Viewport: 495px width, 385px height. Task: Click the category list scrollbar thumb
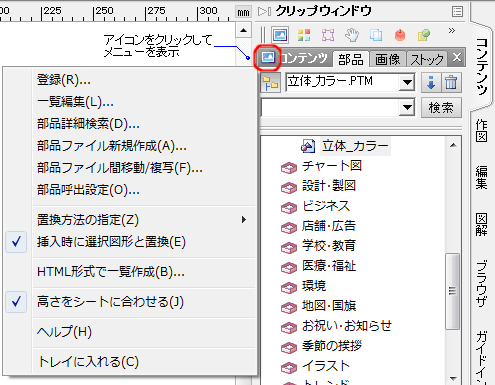pyautogui.click(x=452, y=291)
